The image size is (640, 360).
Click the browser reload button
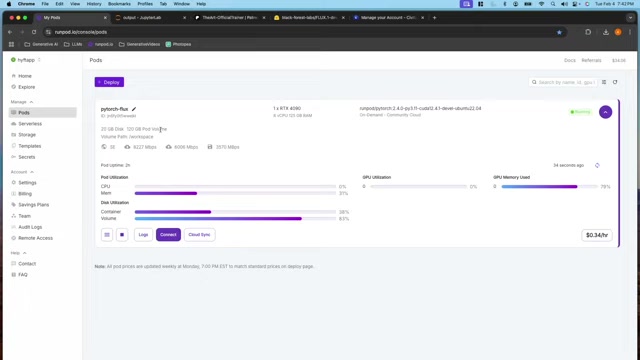click(34, 32)
